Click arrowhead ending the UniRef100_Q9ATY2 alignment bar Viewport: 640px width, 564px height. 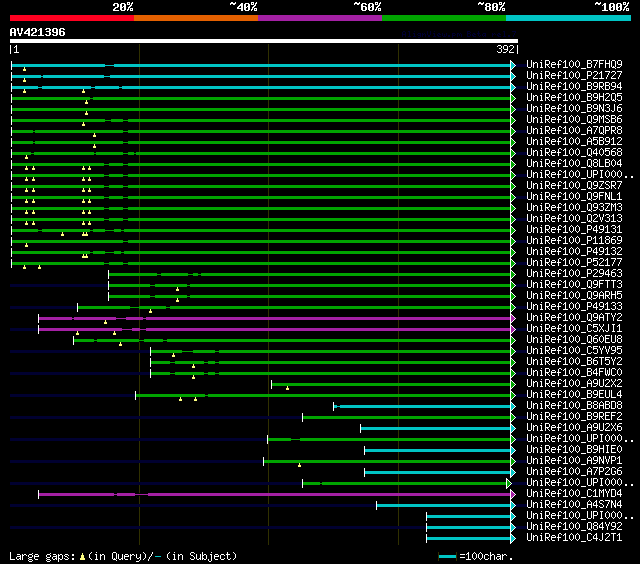click(x=513, y=317)
